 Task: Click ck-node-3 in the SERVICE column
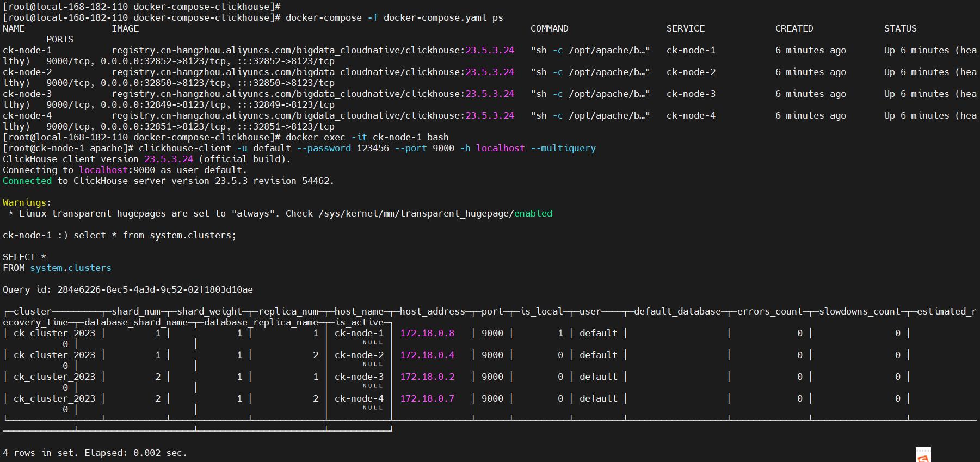tap(691, 94)
